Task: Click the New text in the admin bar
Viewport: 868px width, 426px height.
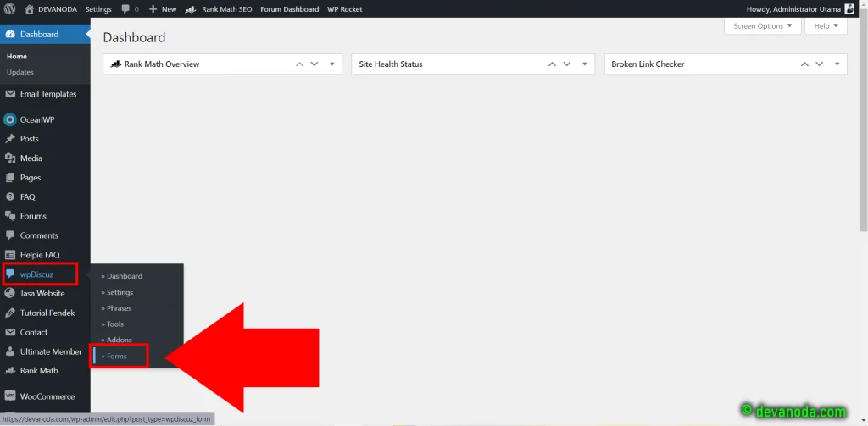Action: pyautogui.click(x=170, y=9)
